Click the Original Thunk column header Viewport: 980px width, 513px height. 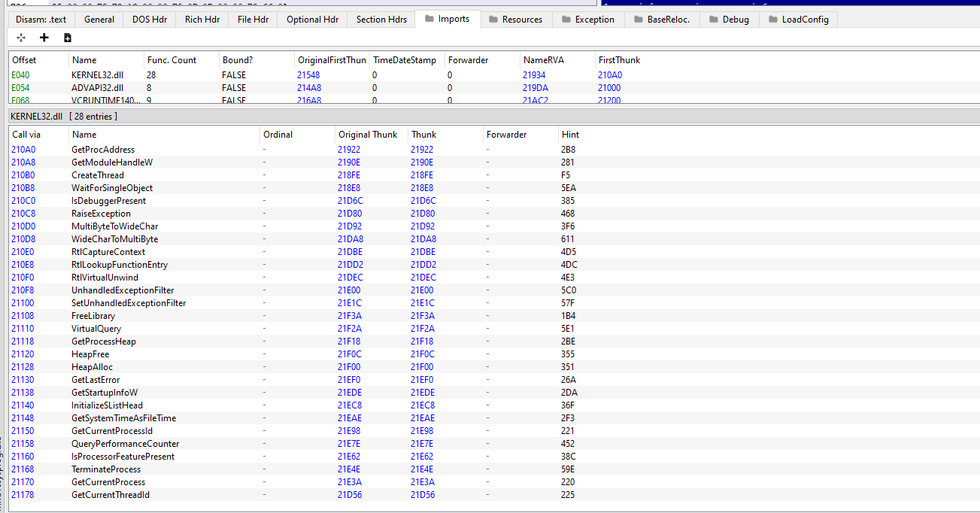372,135
